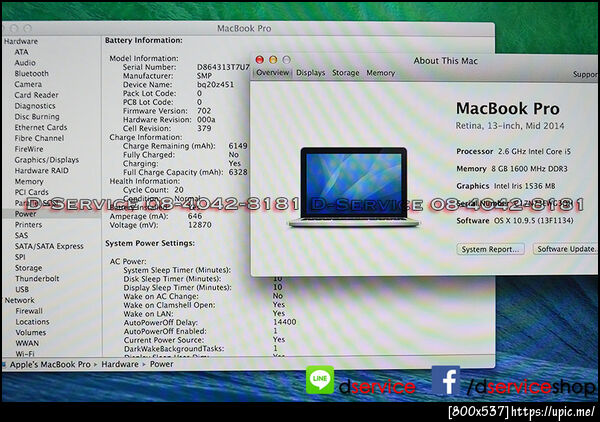Select Hardware RAID entry

[x=42, y=171]
